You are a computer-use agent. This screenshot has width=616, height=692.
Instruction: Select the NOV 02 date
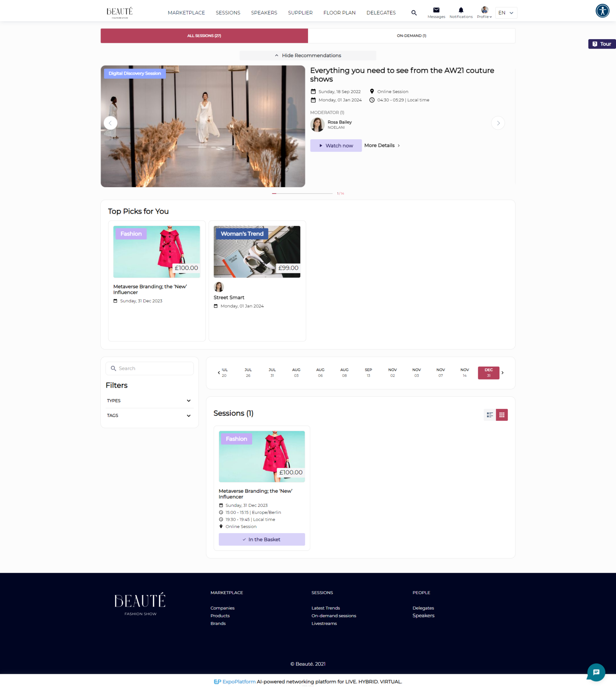pyautogui.click(x=392, y=373)
